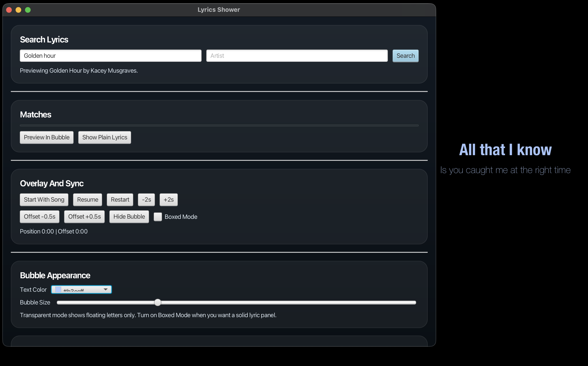588x366 pixels.
Task: Click the yellow minimize window button
Action: [x=18, y=10]
